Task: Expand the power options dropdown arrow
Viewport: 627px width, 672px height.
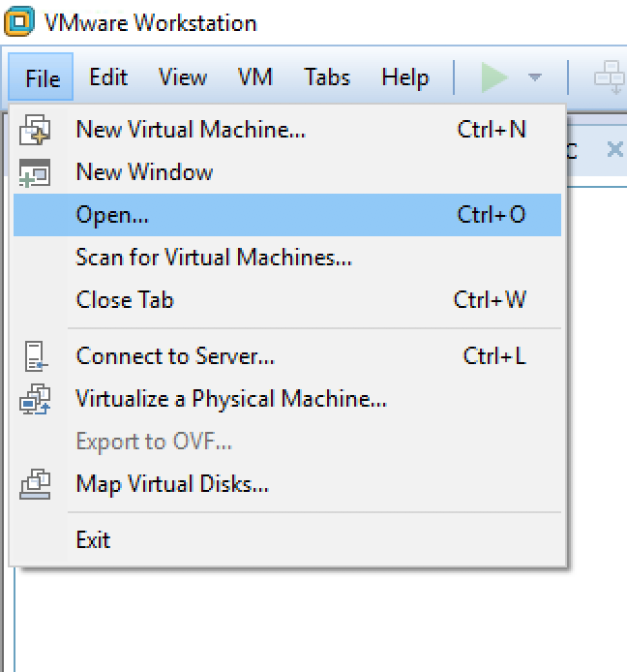Action: (x=534, y=77)
